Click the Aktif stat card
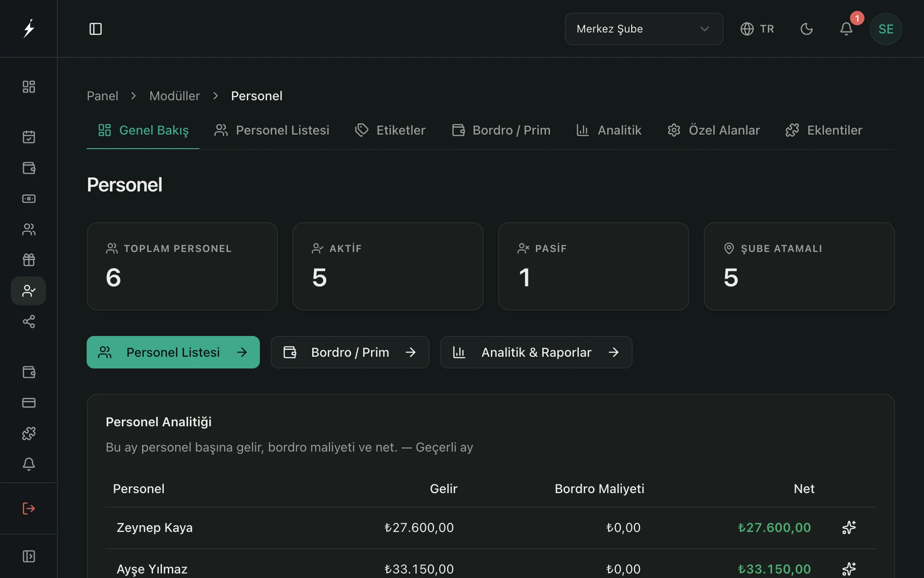 pos(388,266)
